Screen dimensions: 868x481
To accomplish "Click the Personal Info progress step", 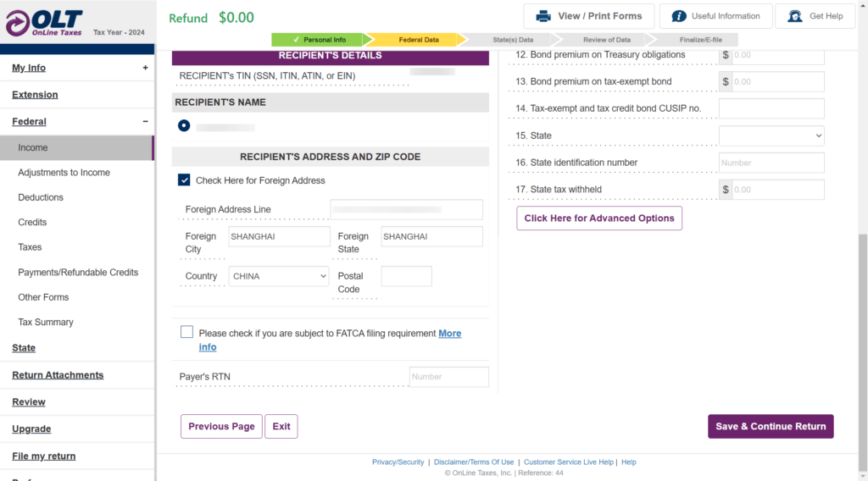I will (318, 40).
